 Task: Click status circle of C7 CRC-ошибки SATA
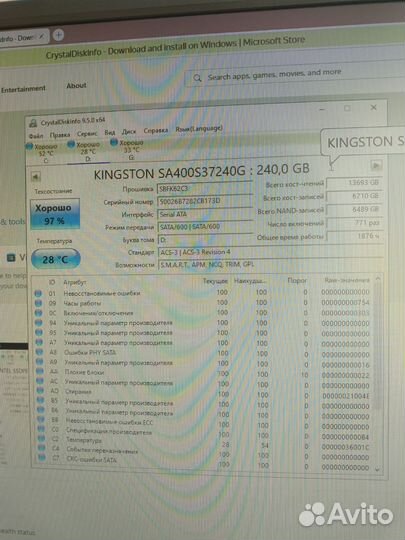pyautogui.click(x=42, y=458)
